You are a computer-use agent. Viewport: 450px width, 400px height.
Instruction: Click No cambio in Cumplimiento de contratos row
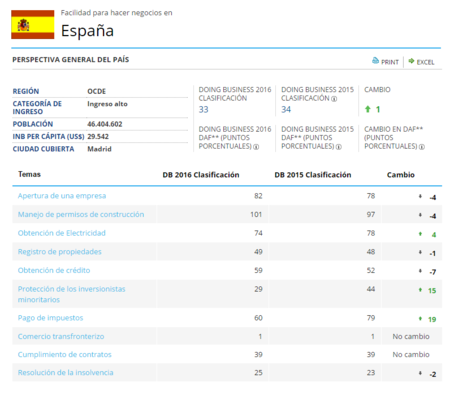pyautogui.click(x=411, y=354)
